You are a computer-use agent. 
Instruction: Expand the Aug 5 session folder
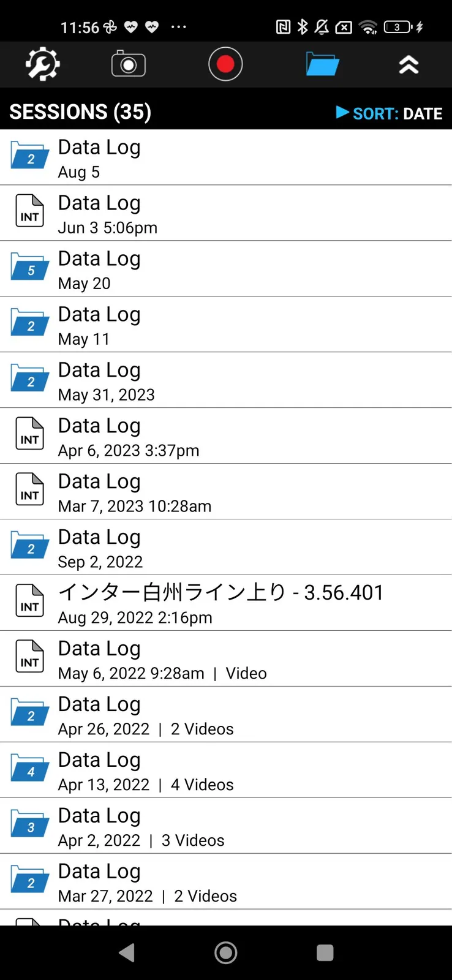(226, 157)
